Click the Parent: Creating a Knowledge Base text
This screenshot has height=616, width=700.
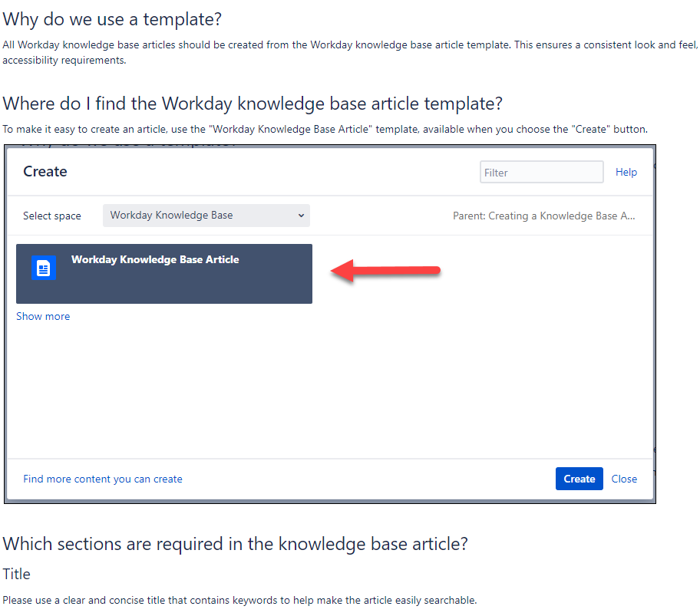[x=543, y=216]
